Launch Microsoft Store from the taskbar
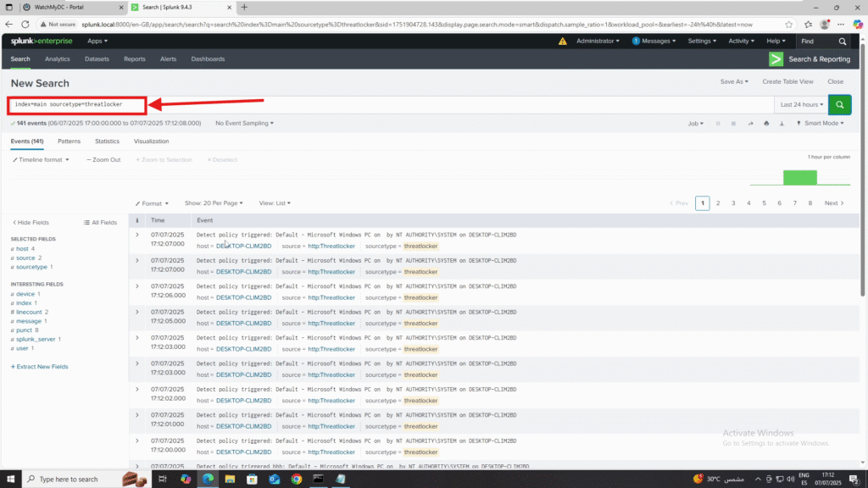Screen dimensions: 868x488 coord(252,480)
